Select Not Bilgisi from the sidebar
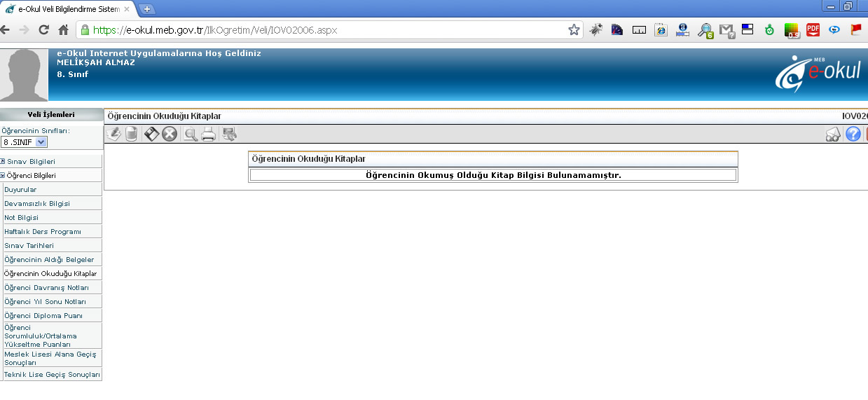 22,218
